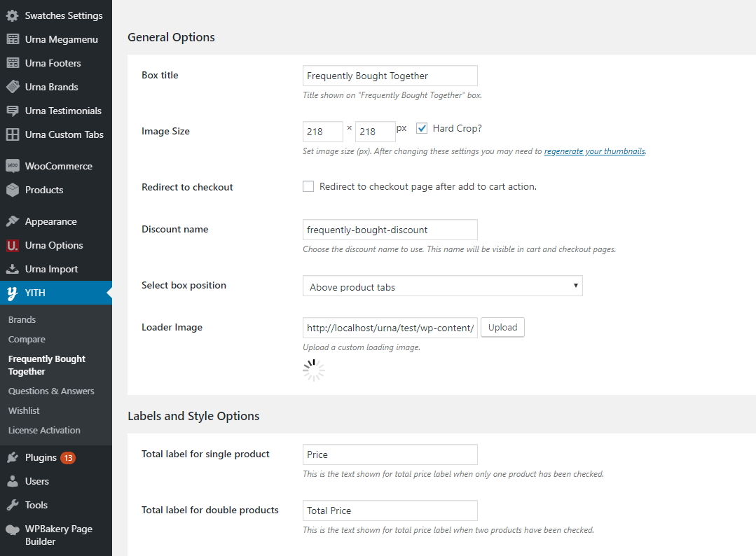Viewport: 756px width, 556px height.
Task: Click the WPBakery Page Builder cloud icon
Action: (13, 529)
